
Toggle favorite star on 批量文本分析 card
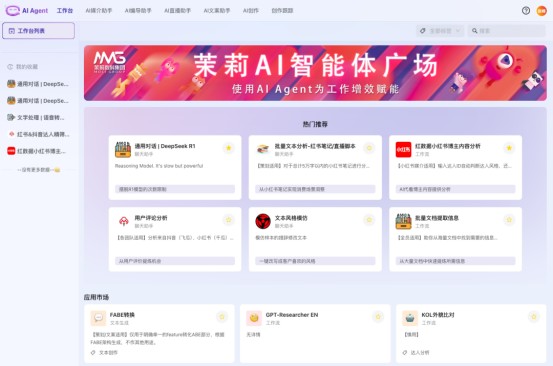click(369, 148)
